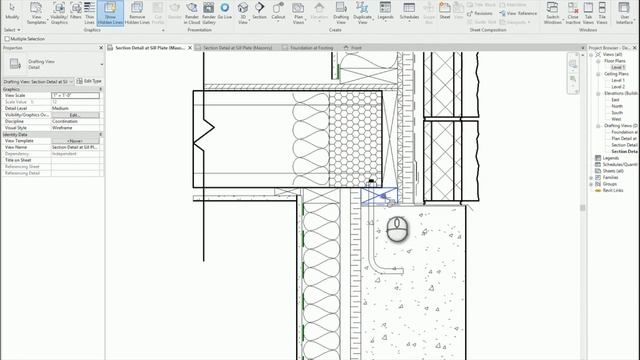Open the Render Gallery

[209, 12]
